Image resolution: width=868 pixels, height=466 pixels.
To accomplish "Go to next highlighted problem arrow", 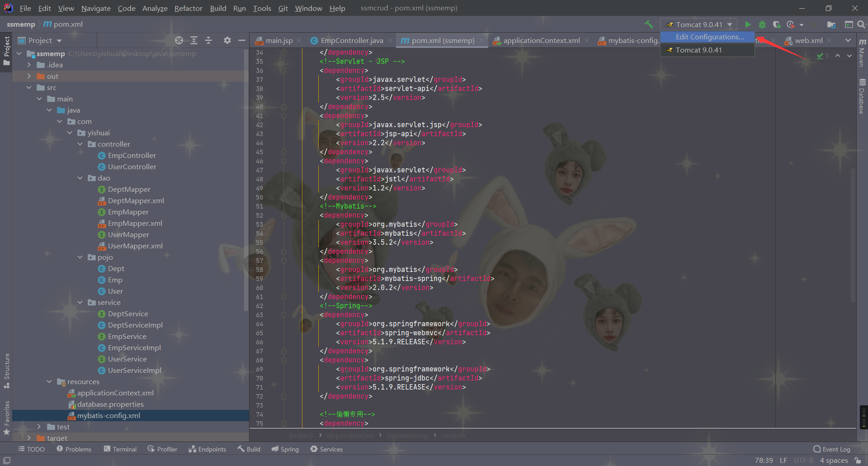I will [849, 56].
